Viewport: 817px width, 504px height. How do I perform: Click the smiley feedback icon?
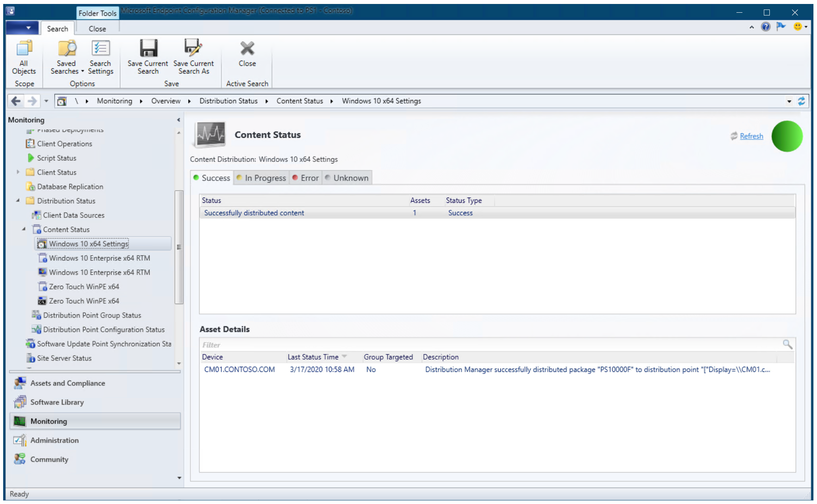click(x=797, y=27)
